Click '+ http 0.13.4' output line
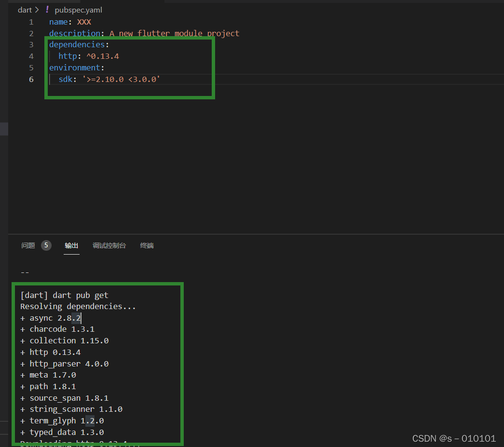Image resolution: width=504 pixels, height=447 pixels. click(51, 352)
